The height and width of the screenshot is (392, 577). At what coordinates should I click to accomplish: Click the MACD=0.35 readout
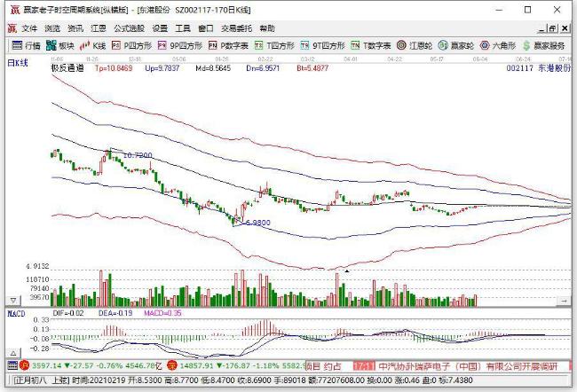[162, 313]
